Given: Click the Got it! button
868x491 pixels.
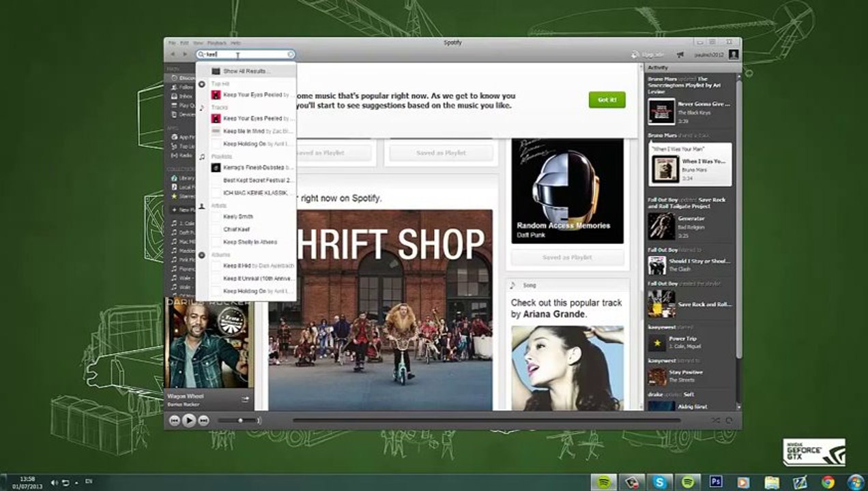Looking at the screenshot, I should pyautogui.click(x=607, y=100).
